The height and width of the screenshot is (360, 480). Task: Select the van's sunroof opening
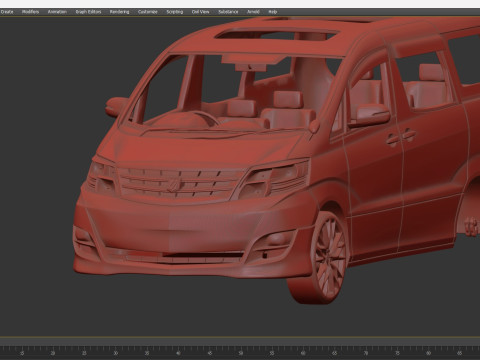(277, 34)
